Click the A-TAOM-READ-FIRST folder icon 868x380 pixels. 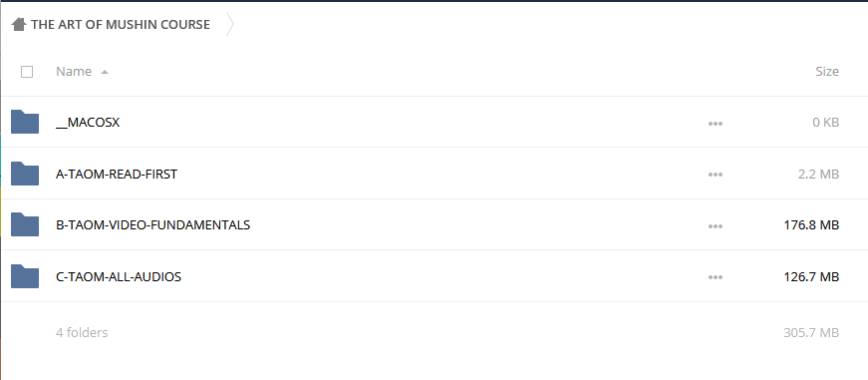[x=25, y=174]
